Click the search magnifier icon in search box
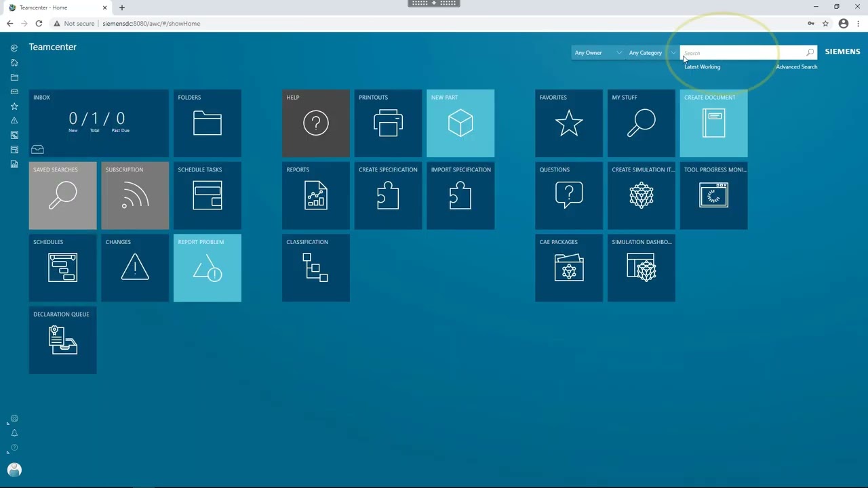Screen dimensions: 868x488 [x=810, y=53]
